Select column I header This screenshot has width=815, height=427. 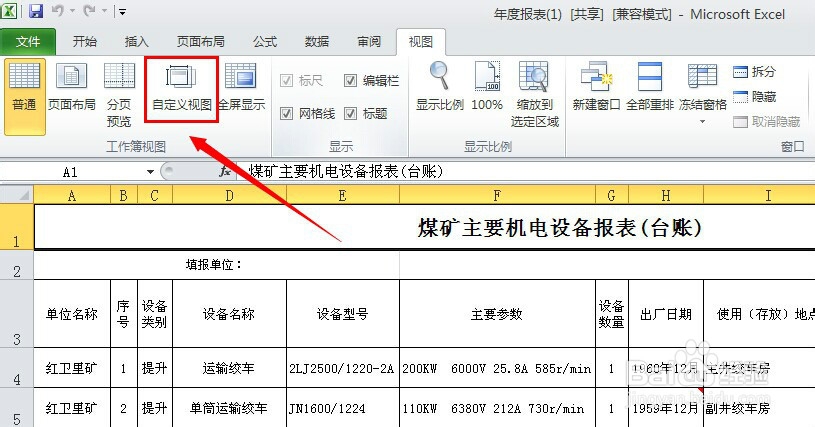759,195
